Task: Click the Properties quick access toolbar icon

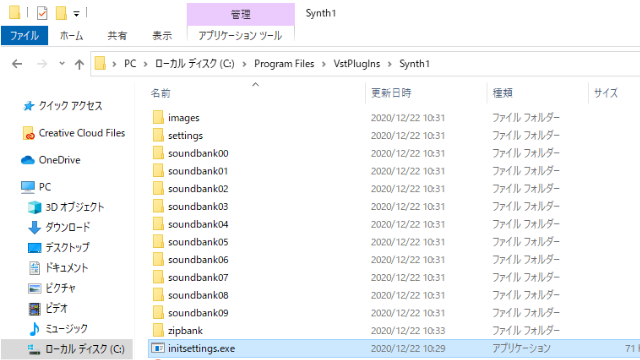Action: coord(42,13)
